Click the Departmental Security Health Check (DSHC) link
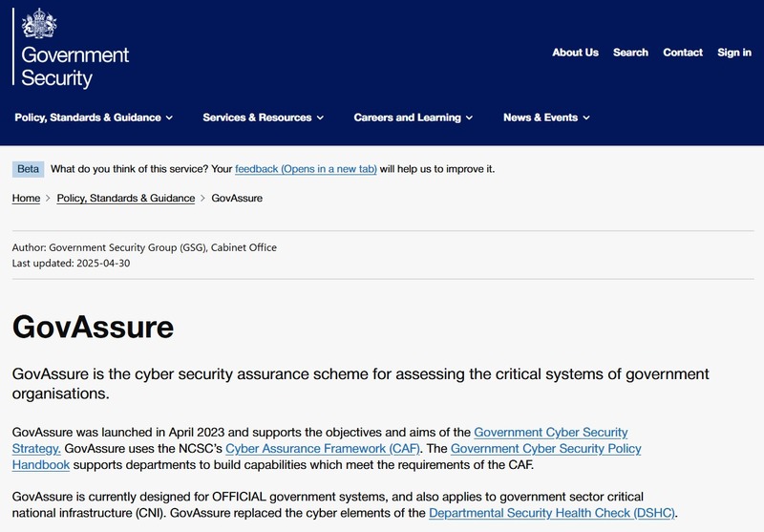764x532 pixels. pyautogui.click(x=551, y=513)
